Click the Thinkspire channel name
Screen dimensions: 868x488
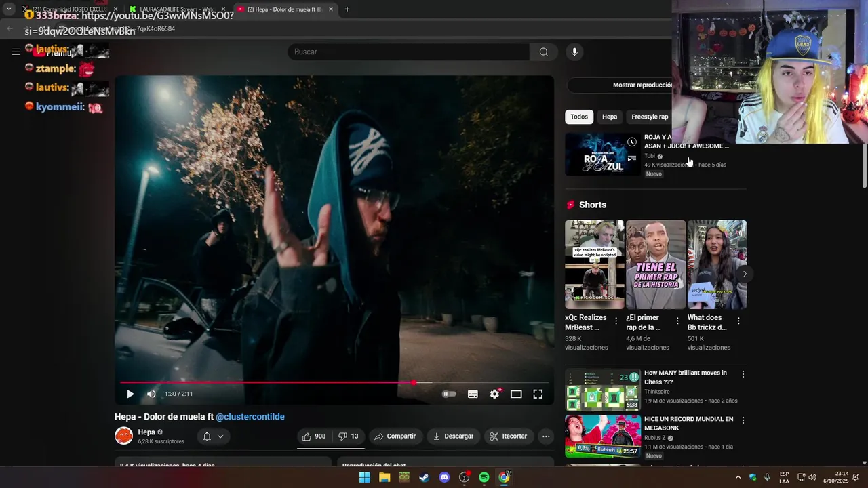click(657, 392)
